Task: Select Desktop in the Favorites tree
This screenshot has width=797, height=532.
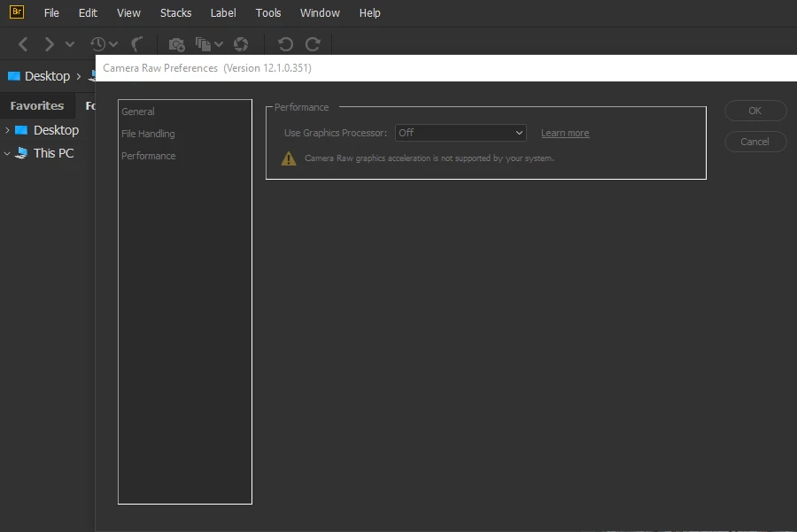Action: (x=56, y=130)
